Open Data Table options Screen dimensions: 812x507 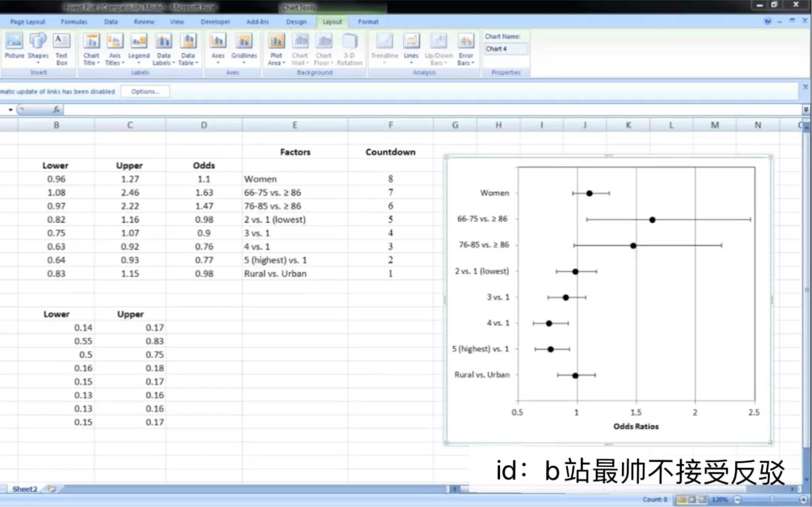188,49
